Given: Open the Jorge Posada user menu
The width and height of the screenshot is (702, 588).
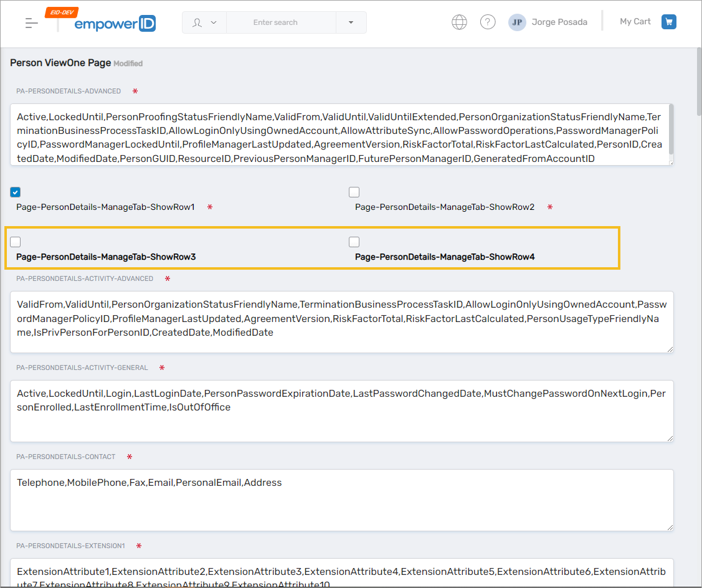Looking at the screenshot, I should point(559,22).
